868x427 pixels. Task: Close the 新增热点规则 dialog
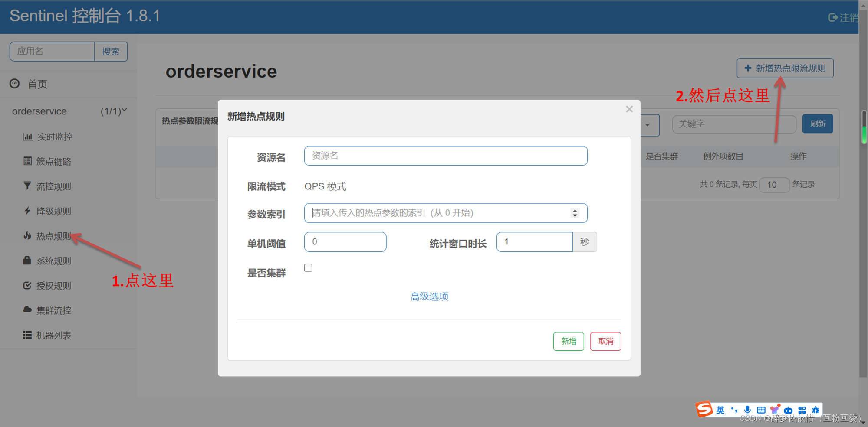(629, 109)
